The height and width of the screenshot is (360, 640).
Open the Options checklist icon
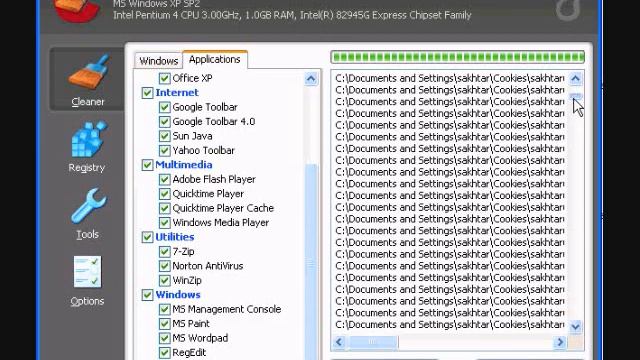87,272
